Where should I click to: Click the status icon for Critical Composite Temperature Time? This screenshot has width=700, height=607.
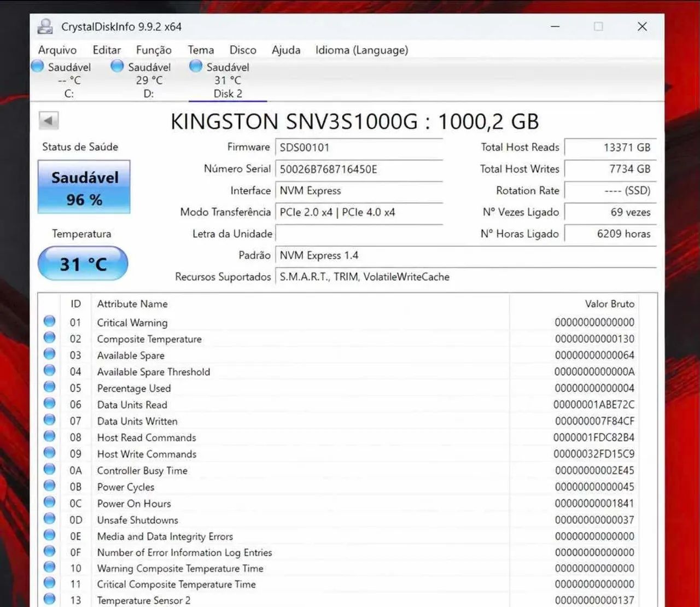[x=50, y=582]
